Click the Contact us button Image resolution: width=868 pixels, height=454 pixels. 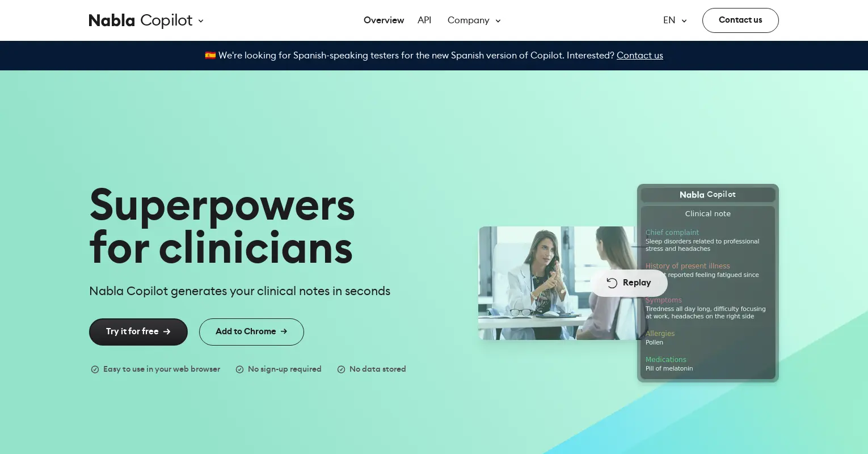pos(740,20)
